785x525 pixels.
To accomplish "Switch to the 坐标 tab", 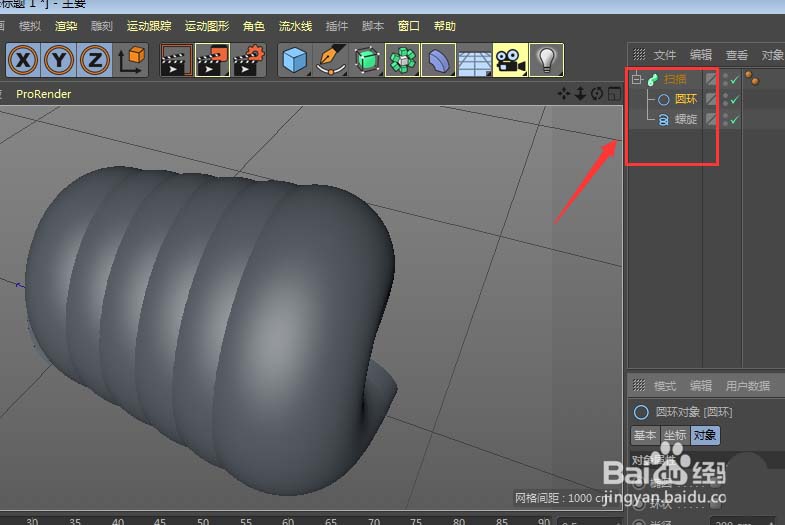I will [675, 436].
